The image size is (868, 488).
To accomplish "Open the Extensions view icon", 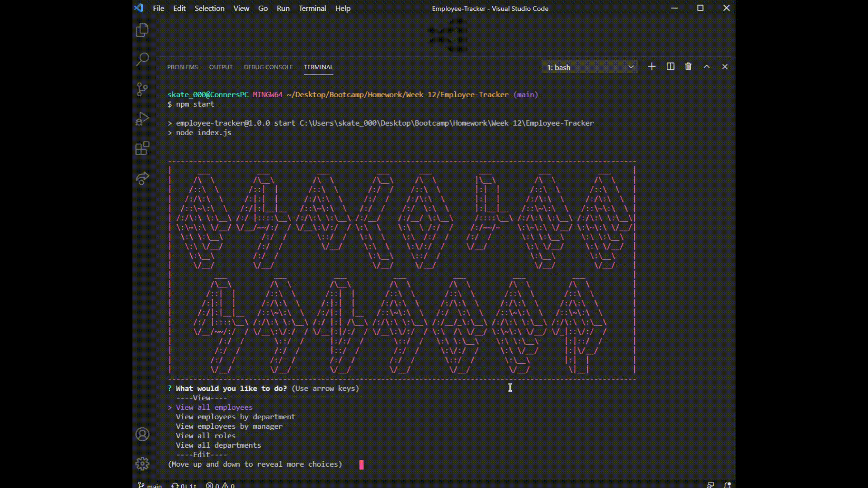I will pyautogui.click(x=142, y=148).
